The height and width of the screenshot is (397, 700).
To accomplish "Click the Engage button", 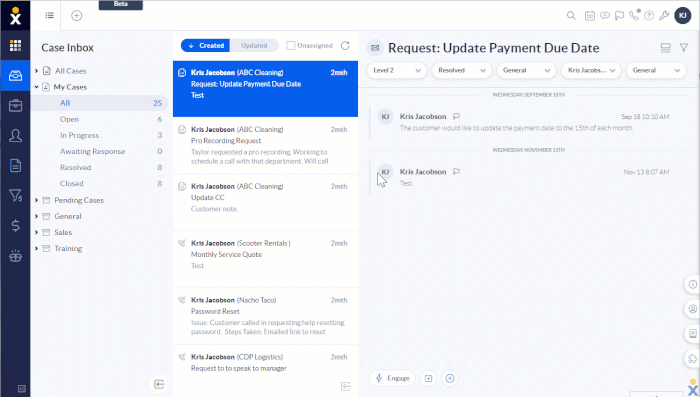I will (392, 378).
